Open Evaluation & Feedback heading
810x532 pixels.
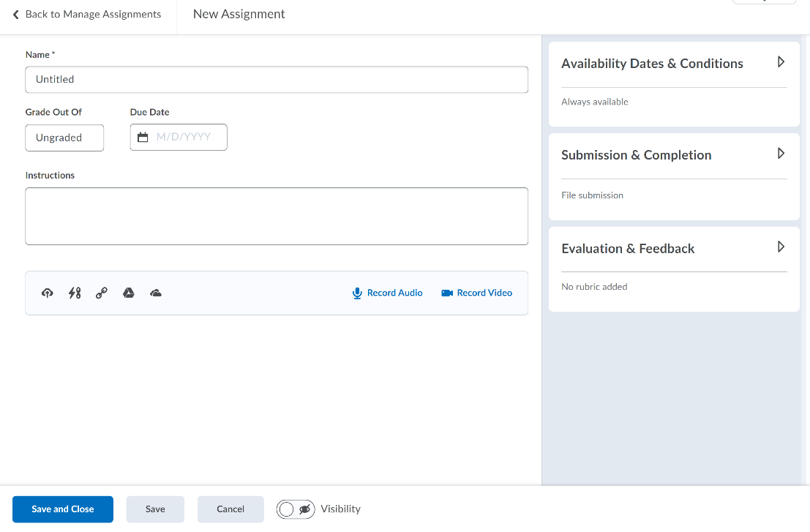pyautogui.click(x=628, y=249)
